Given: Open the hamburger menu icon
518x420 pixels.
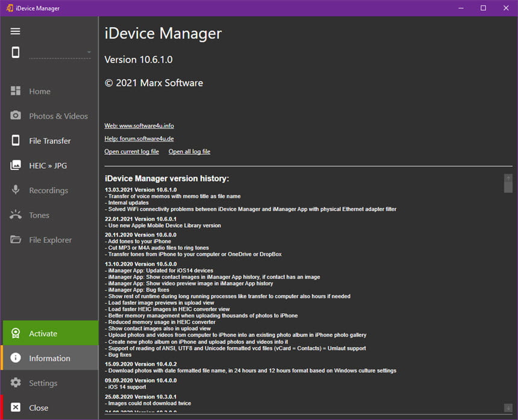Looking at the screenshot, I should [x=15, y=31].
